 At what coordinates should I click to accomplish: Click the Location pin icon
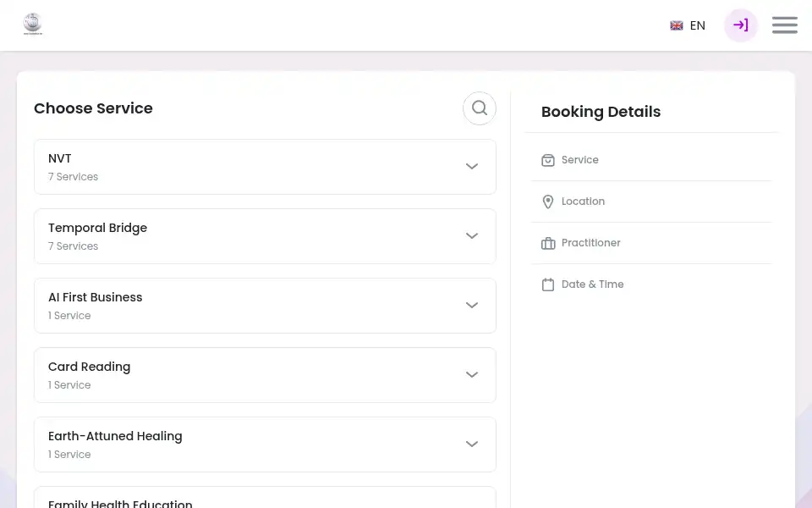coord(548,202)
